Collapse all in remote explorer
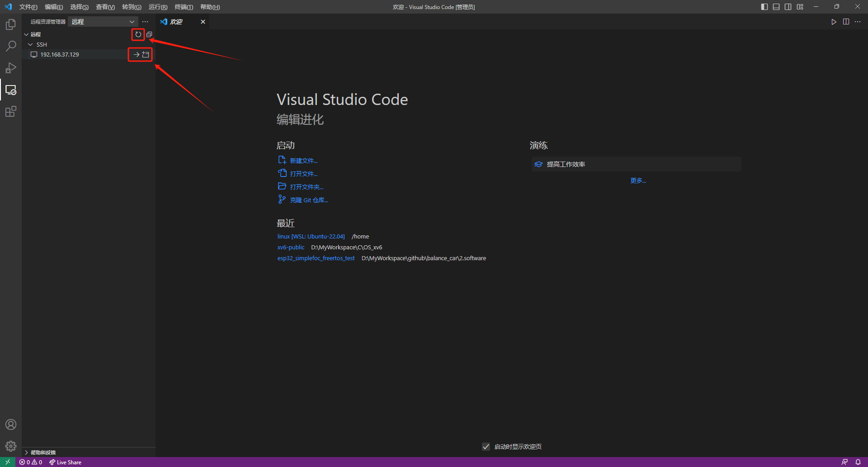868x467 pixels. pos(149,34)
